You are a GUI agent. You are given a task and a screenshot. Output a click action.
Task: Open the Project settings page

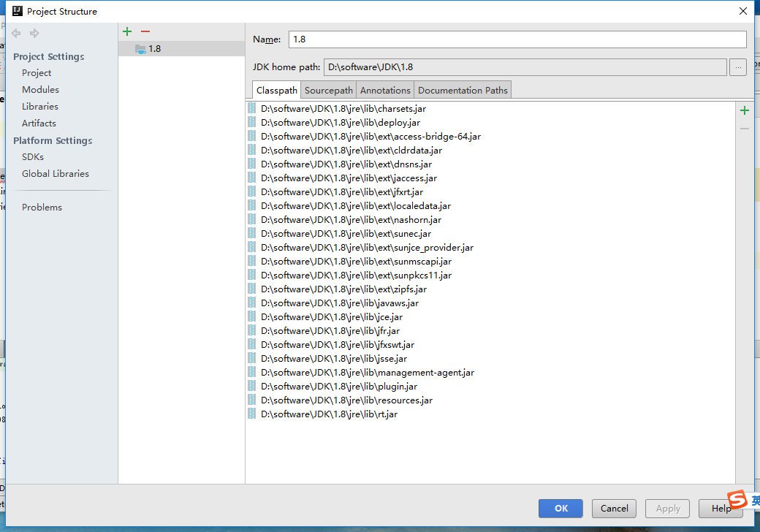coord(37,72)
